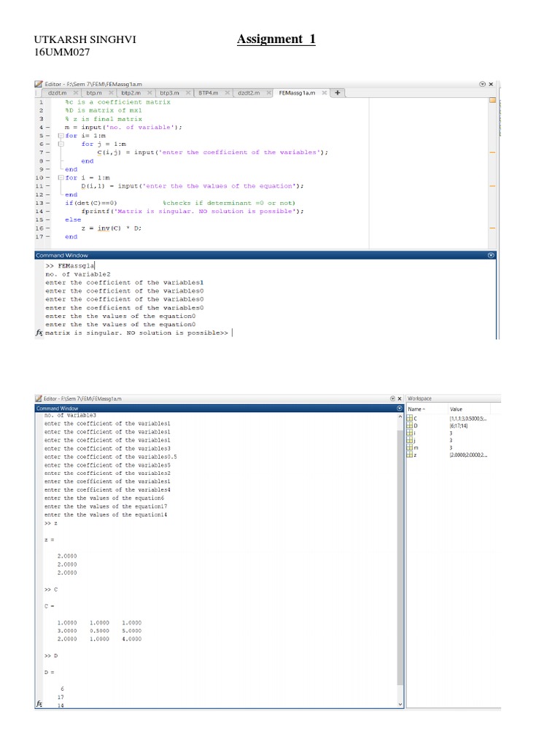Image resolution: width=560 pixels, height=747 pixels.
Task: Open the dzdt2.m tab
Action: click(x=249, y=93)
